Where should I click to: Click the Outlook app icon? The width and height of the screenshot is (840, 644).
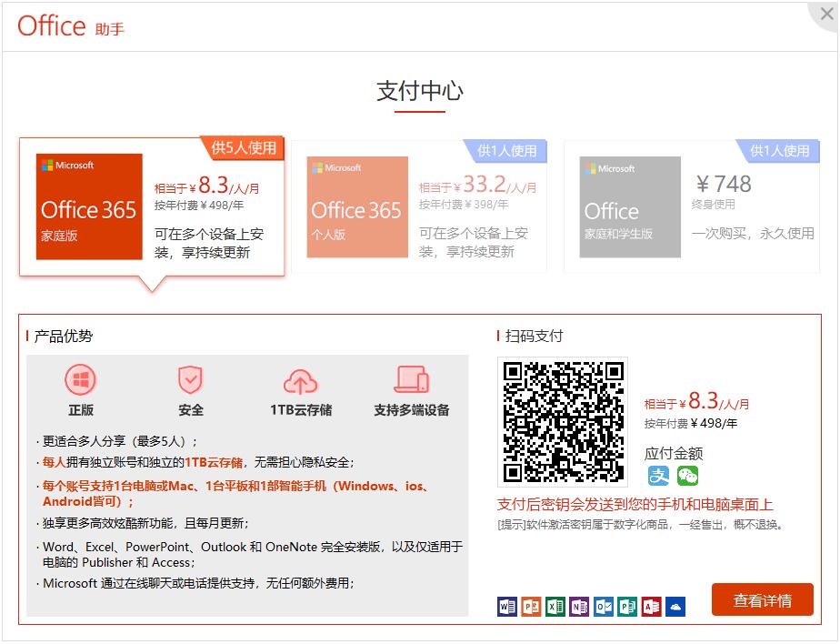pyautogui.click(x=604, y=607)
